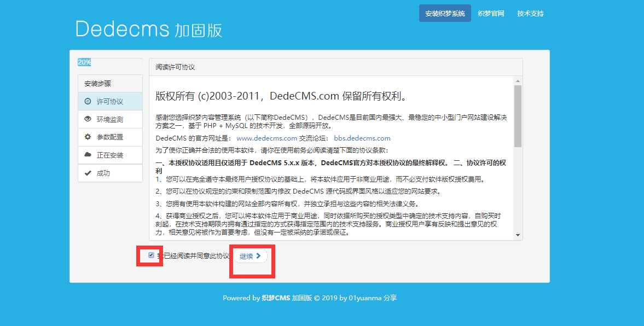Click the license scrollbar down arrow
This screenshot has width=644, height=326.
pos(518,235)
